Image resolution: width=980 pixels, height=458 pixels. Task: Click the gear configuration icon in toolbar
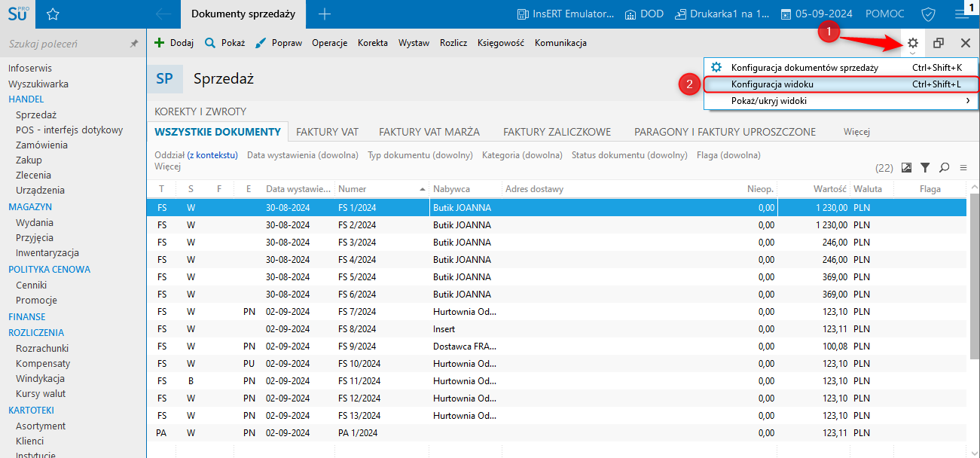point(912,43)
